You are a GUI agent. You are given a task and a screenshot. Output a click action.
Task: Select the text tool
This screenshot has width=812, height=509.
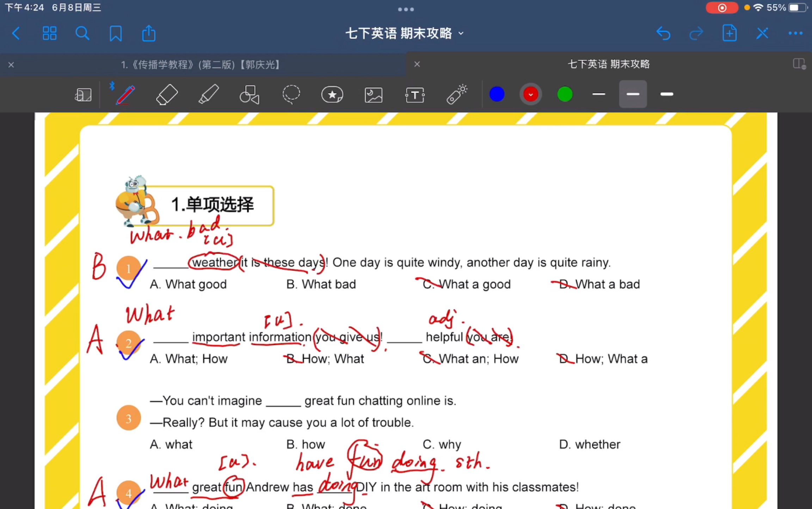(414, 95)
